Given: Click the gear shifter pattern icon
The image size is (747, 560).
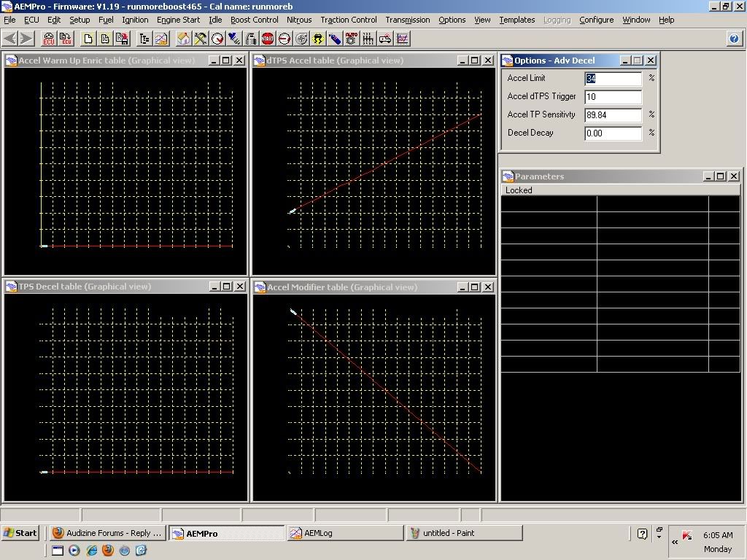Looking at the screenshot, I should [368, 39].
